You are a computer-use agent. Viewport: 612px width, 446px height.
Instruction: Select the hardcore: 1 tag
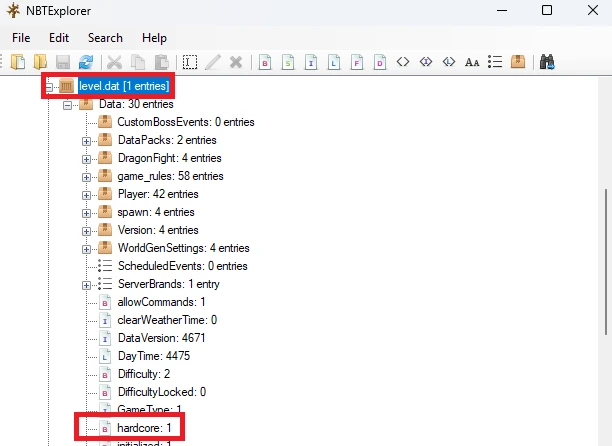tap(144, 428)
